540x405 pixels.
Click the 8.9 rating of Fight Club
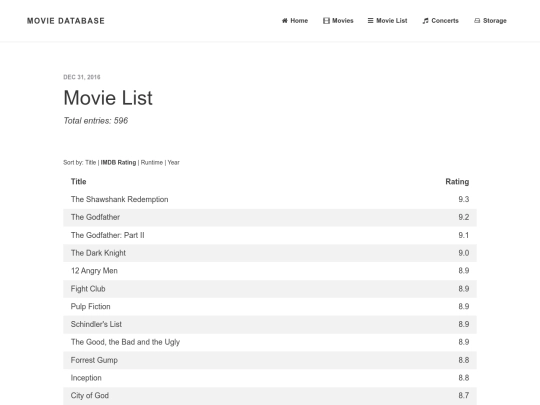464,289
